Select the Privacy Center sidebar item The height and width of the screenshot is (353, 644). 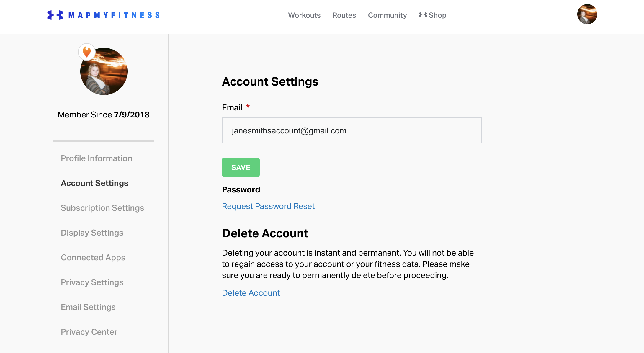click(x=89, y=332)
